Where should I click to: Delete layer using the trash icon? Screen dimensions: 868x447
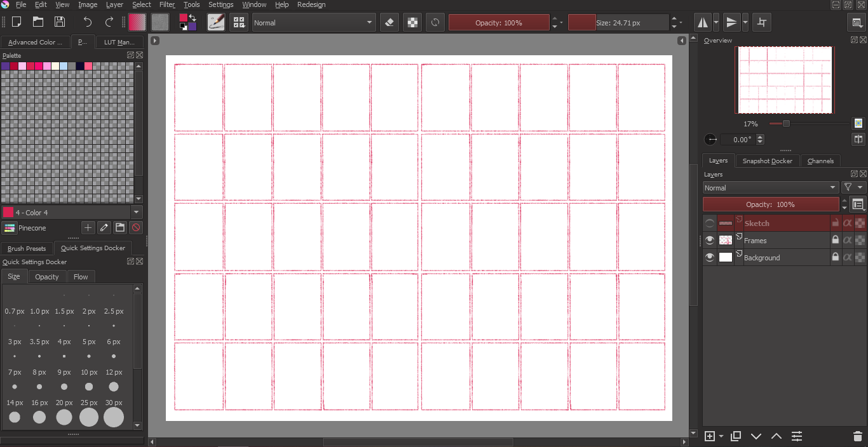857,436
